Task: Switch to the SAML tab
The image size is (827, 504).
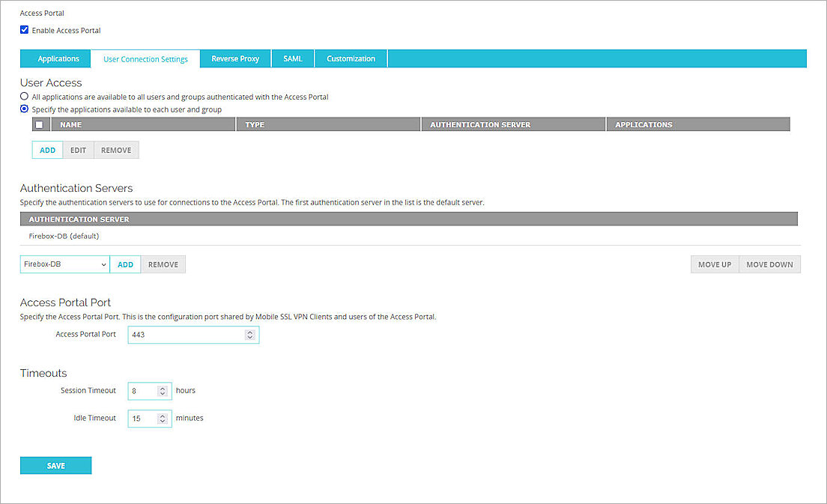Action: point(292,58)
